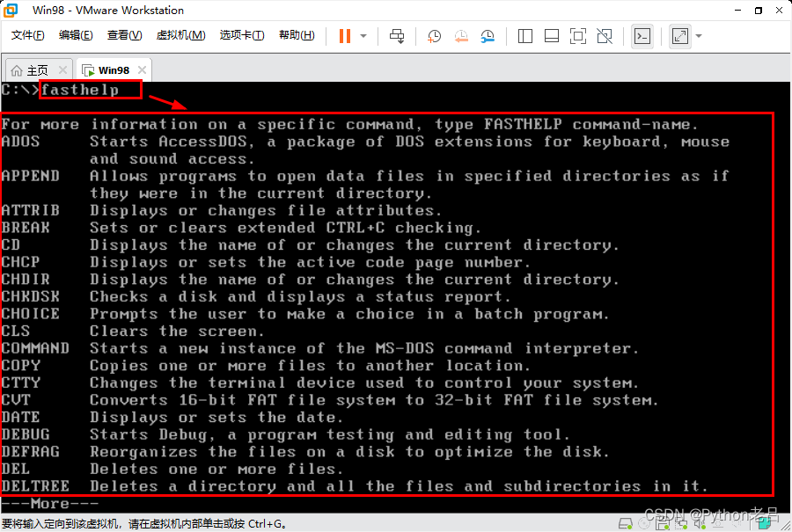Image resolution: width=792 pixels, height=532 pixels.
Task: Expand the power options dropdown arrow
Action: point(363,36)
